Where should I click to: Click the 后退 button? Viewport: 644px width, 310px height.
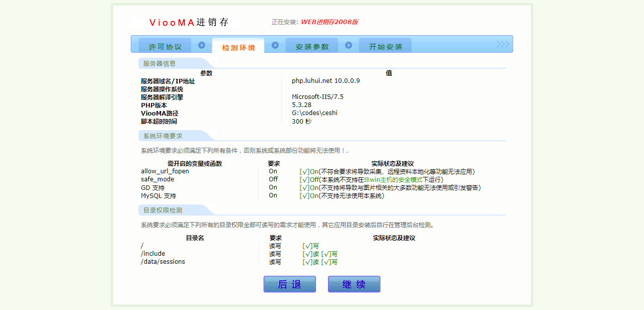(290, 284)
